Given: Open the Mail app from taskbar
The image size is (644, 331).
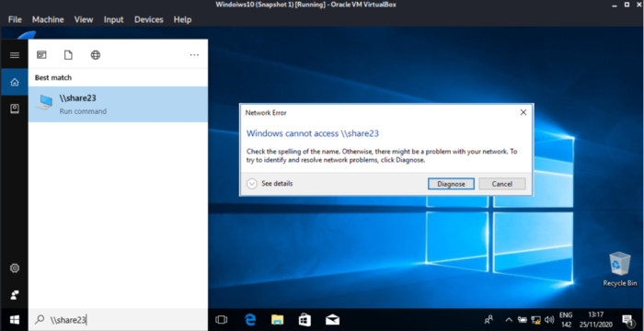Looking at the screenshot, I should (x=332, y=319).
